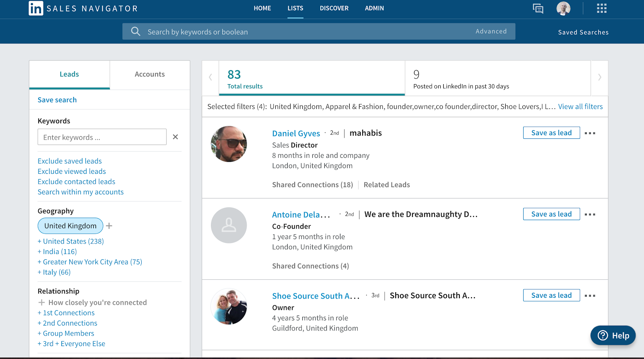Save Daniel Gyves as lead
This screenshot has height=359, width=644.
pos(551,133)
